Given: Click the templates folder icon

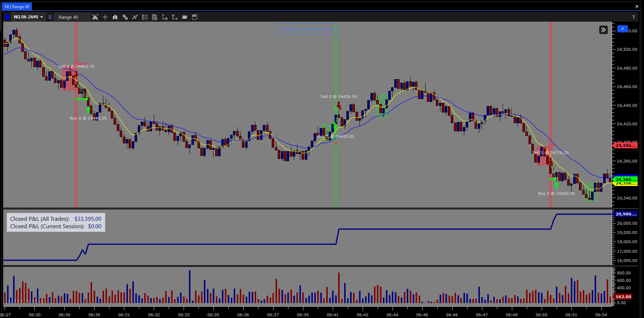Looking at the screenshot, I should (185, 17).
